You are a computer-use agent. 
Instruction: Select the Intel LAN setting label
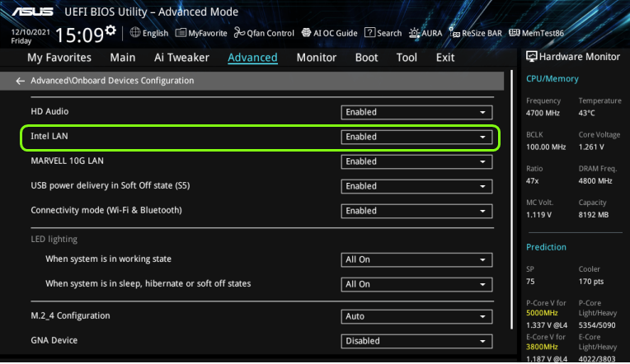pos(49,136)
